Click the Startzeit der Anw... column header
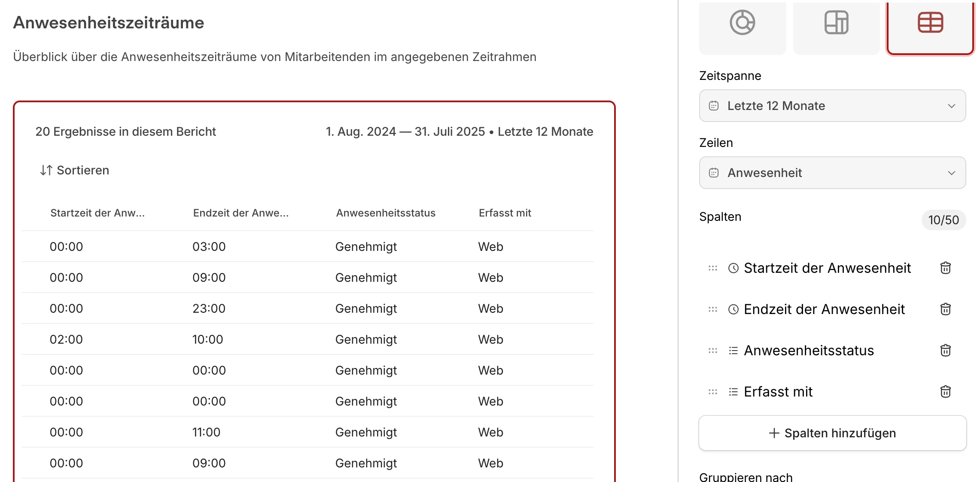980x482 pixels. [97, 213]
